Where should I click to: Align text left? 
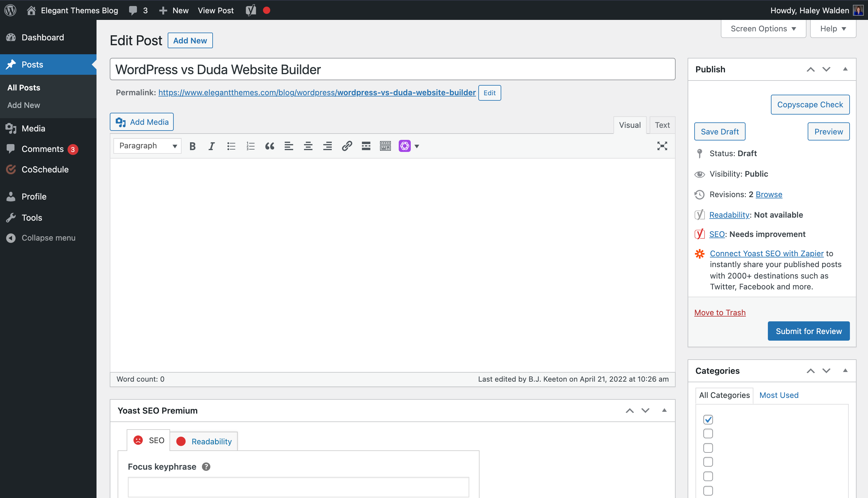[289, 146]
